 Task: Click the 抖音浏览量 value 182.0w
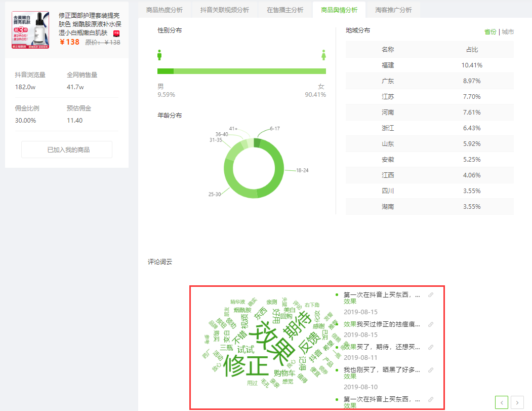(25, 87)
